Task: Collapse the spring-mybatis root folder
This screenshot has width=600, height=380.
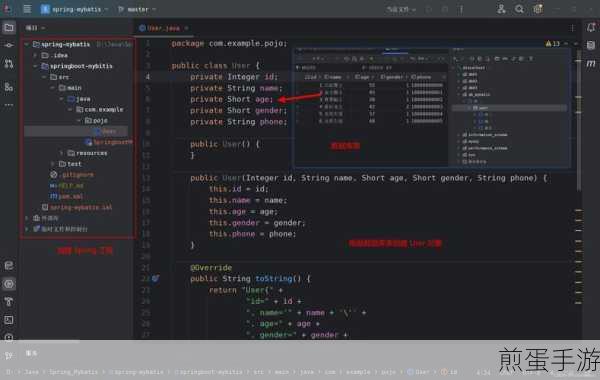Action: click(x=26, y=44)
